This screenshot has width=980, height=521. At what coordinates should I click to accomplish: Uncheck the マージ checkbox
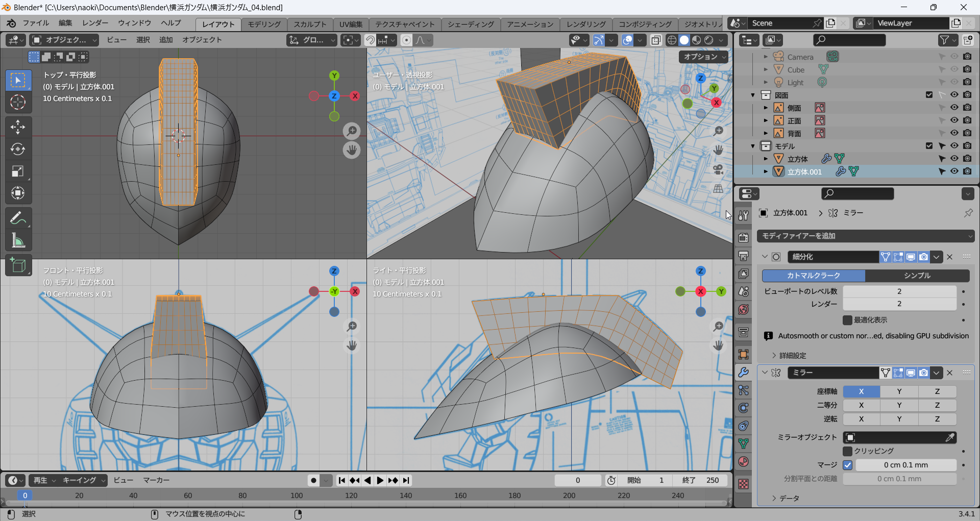(848, 465)
